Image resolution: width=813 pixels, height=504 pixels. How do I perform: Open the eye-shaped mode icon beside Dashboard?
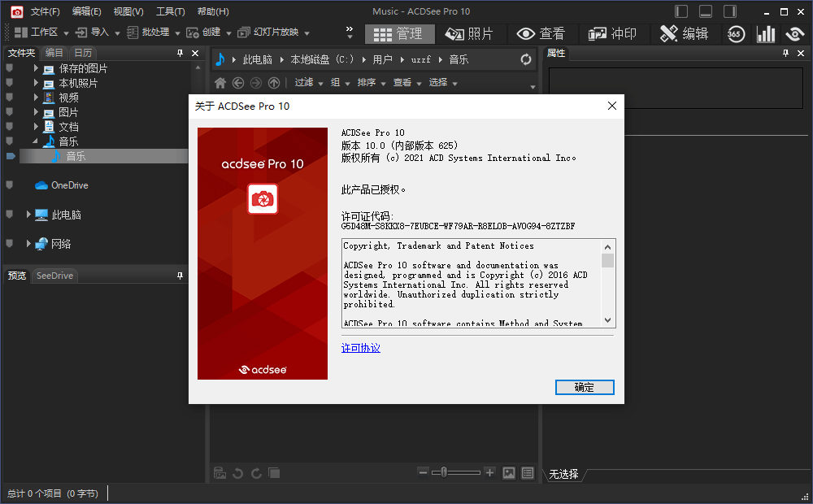pyautogui.click(x=795, y=34)
